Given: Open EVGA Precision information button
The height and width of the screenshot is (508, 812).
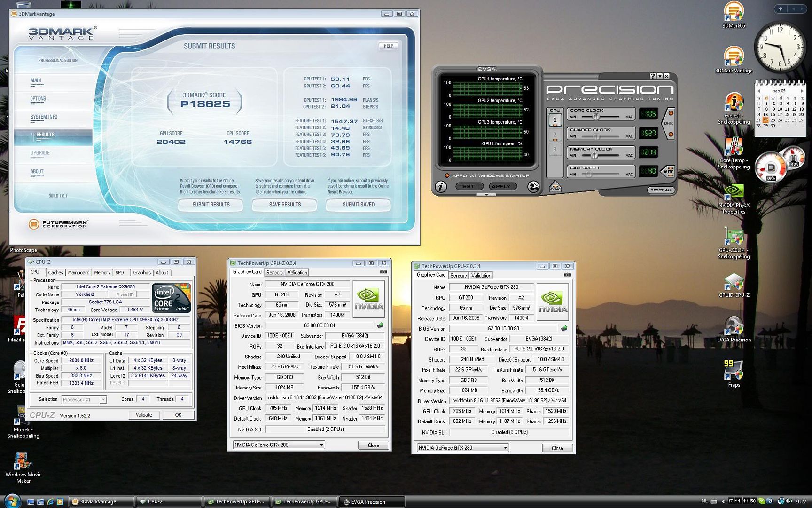Looking at the screenshot, I should point(441,187).
